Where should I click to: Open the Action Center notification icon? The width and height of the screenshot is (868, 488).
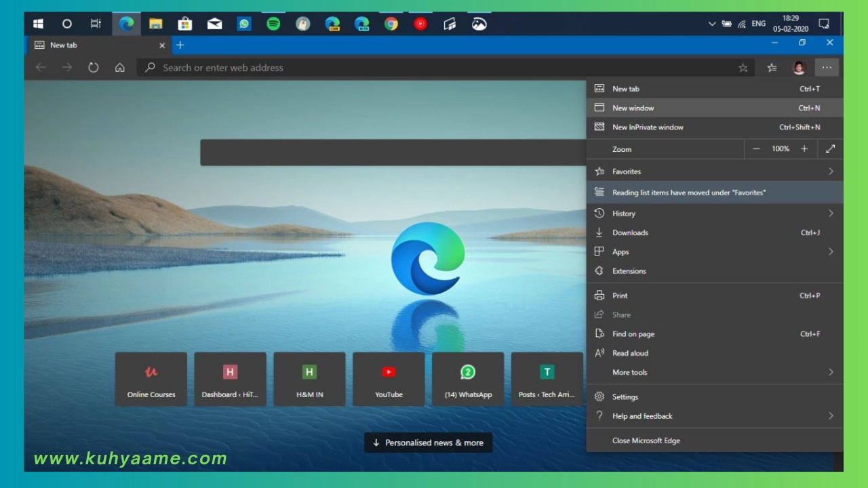point(824,24)
